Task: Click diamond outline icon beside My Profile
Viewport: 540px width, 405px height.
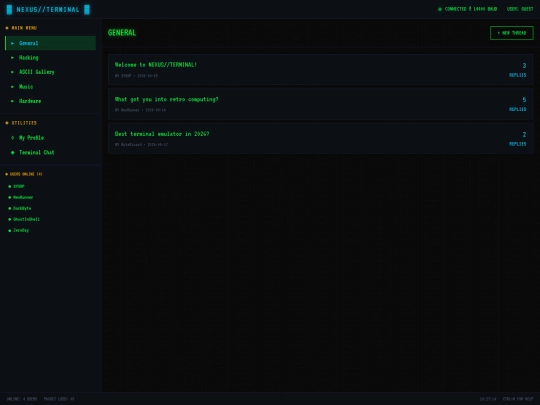Action: pyautogui.click(x=13, y=138)
